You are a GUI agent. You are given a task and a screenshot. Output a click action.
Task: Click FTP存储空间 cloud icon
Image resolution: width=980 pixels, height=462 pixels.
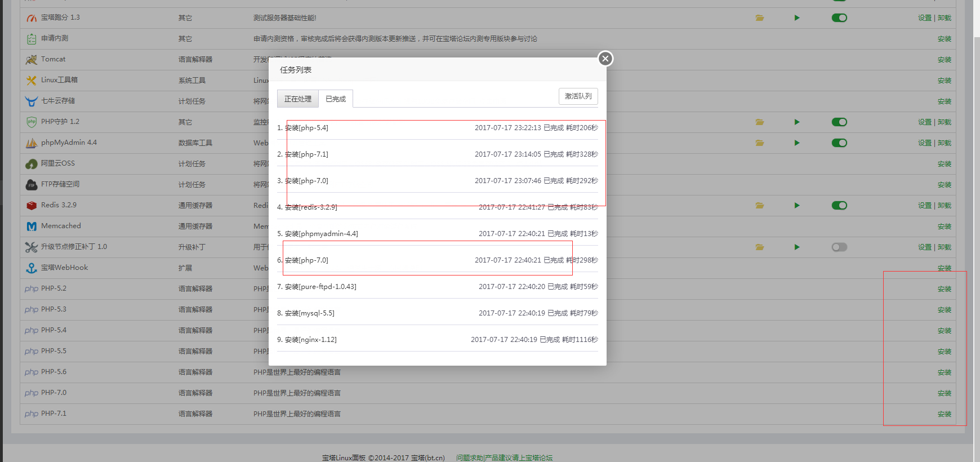point(32,185)
